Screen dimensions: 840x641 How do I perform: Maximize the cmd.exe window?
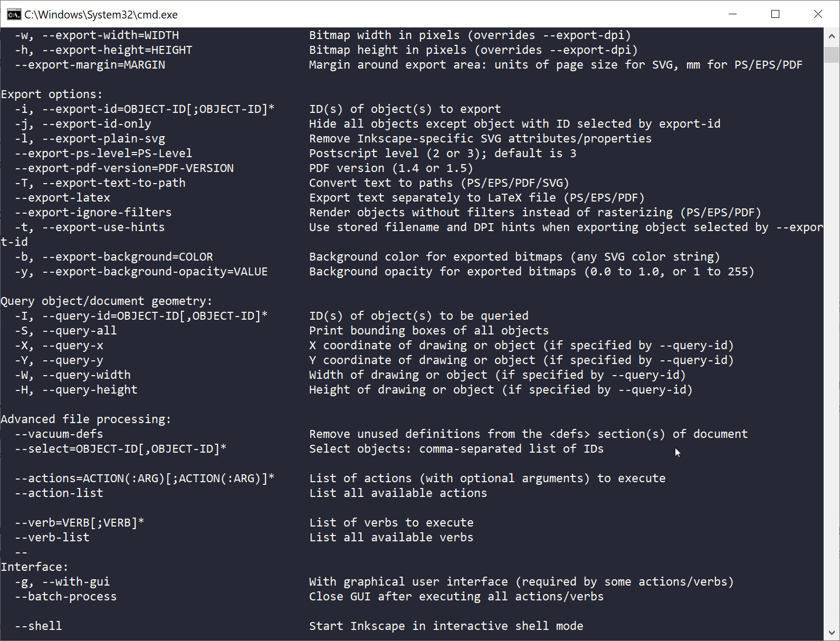coord(775,14)
